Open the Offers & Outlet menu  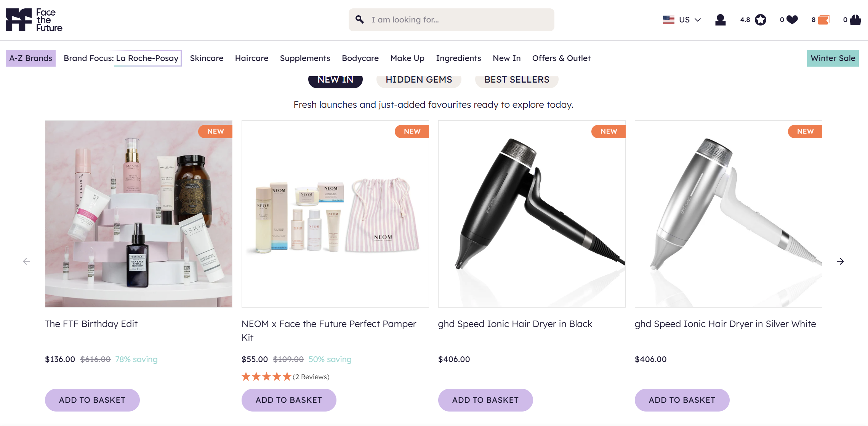tap(561, 58)
